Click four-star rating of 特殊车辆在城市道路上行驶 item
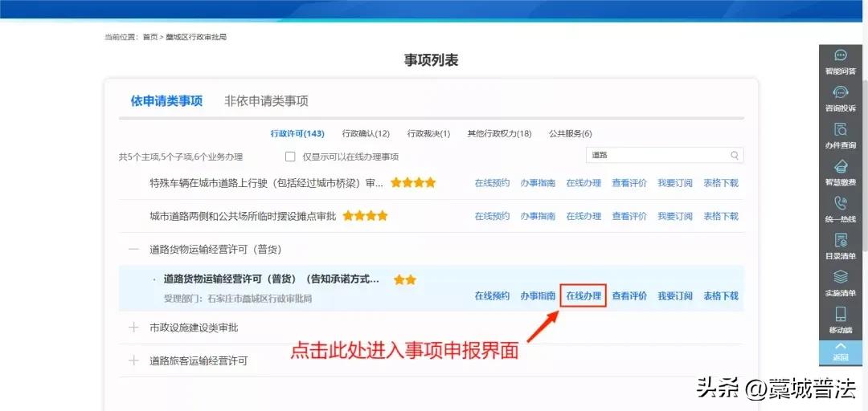This screenshot has width=868, height=411. [x=413, y=182]
